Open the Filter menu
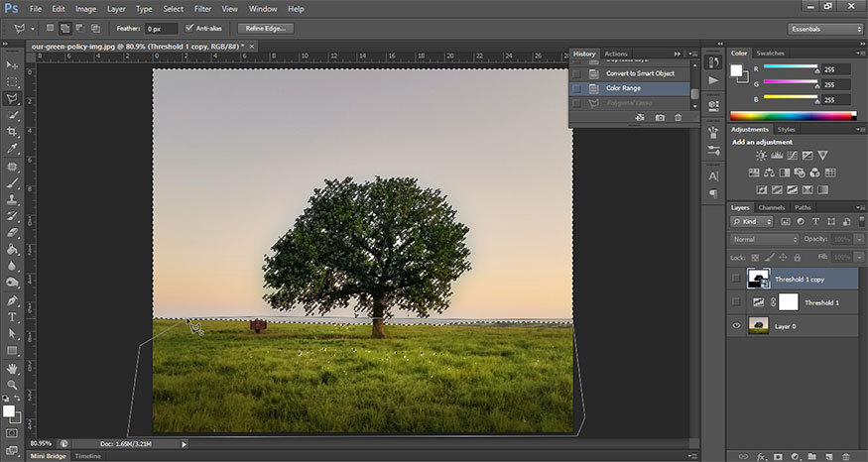Image resolution: width=868 pixels, height=462 pixels. 202,8
